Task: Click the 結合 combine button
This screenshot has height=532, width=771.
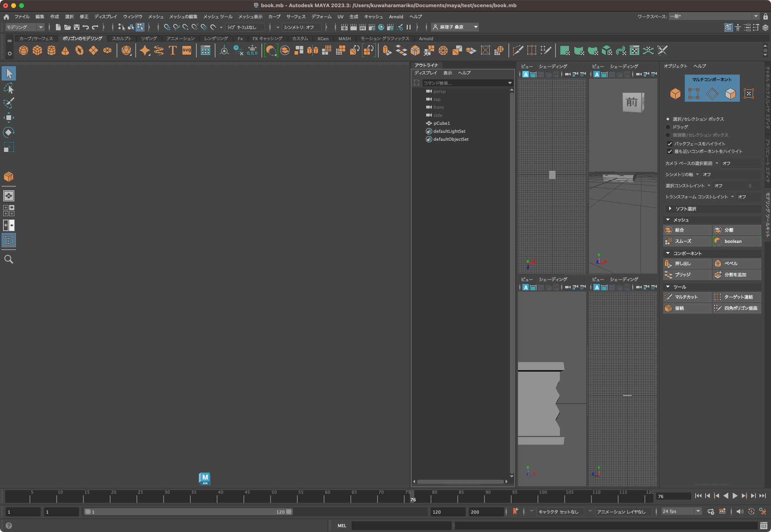Action: click(x=688, y=230)
